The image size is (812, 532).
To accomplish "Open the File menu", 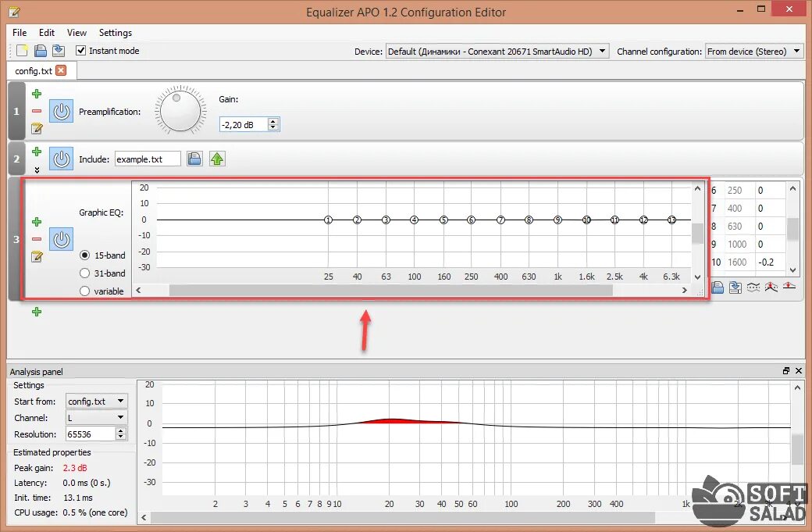I will (x=20, y=33).
